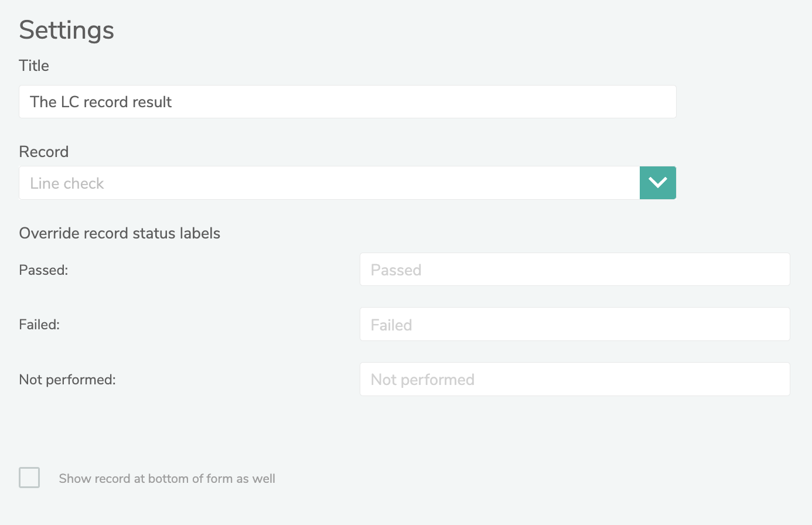
Task: Click the 'Line check' placeholder text
Action: (67, 183)
